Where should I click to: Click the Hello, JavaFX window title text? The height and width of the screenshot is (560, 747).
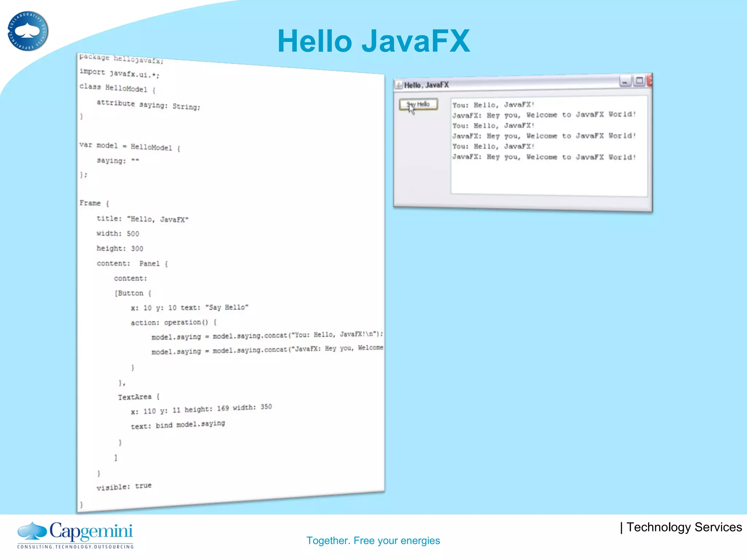426,85
